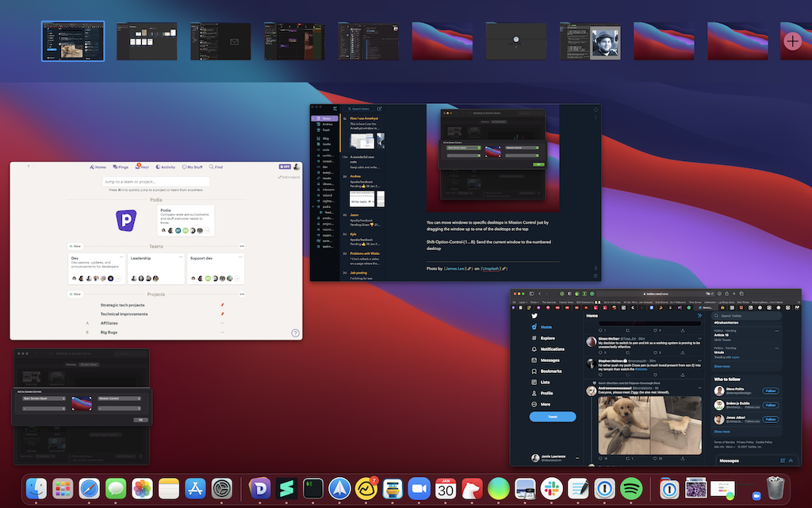Select the Pings menu item in Basecamp
This screenshot has height=508, width=812.
[x=121, y=167]
